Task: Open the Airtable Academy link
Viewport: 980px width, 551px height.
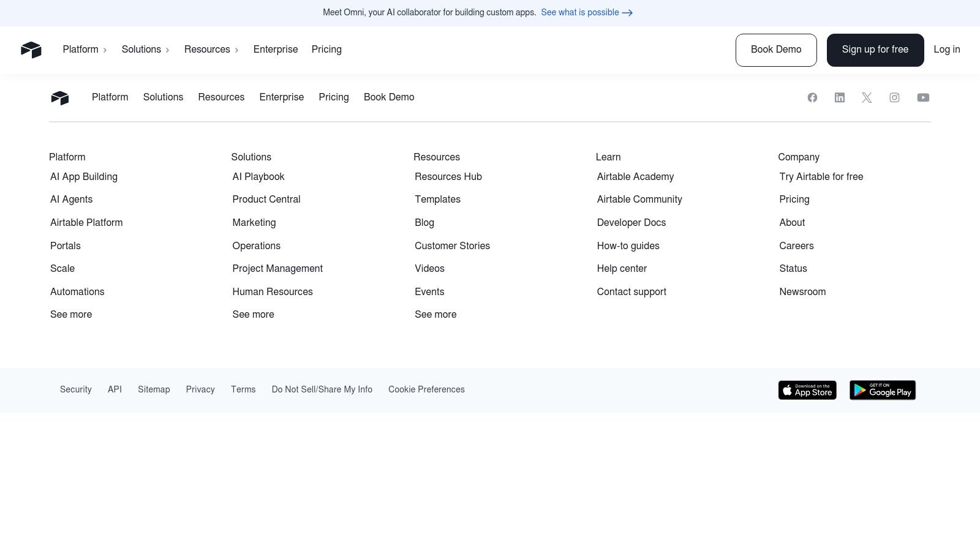Action: coord(635,177)
